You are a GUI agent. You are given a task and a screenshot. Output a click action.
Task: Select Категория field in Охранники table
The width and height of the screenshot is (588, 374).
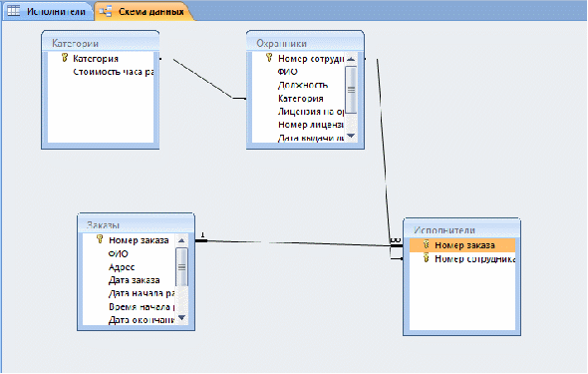click(300, 99)
